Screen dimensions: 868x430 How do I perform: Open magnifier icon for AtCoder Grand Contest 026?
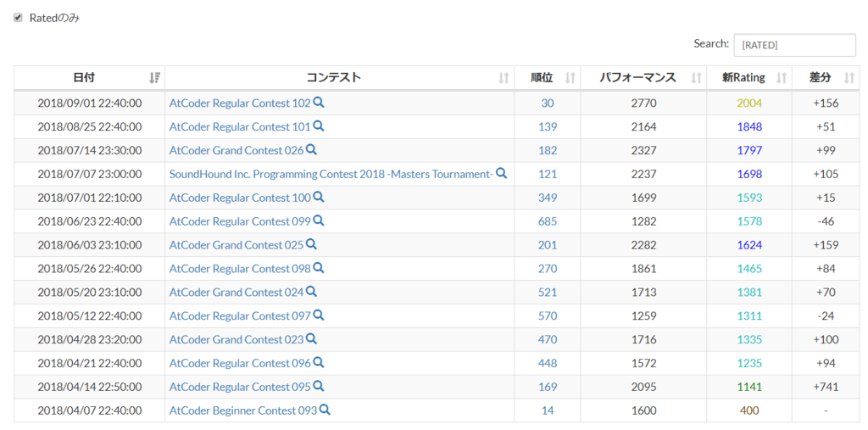pyautogui.click(x=312, y=149)
